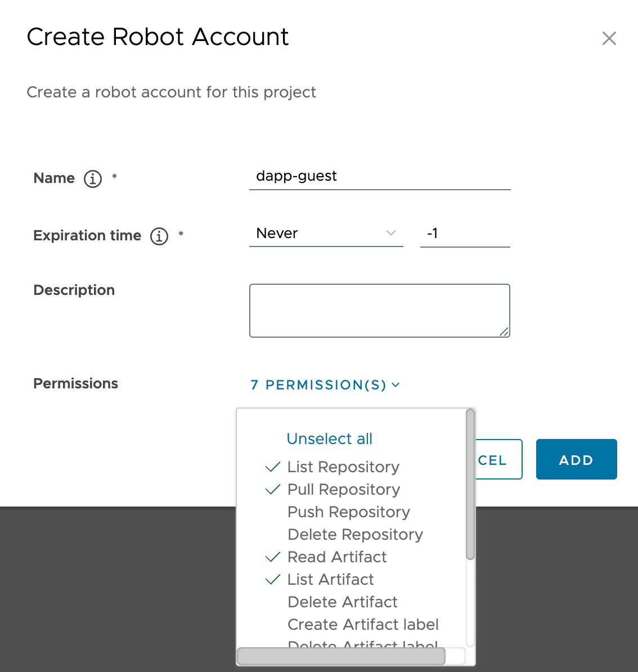Enable the Delete Artifact permission

point(342,602)
